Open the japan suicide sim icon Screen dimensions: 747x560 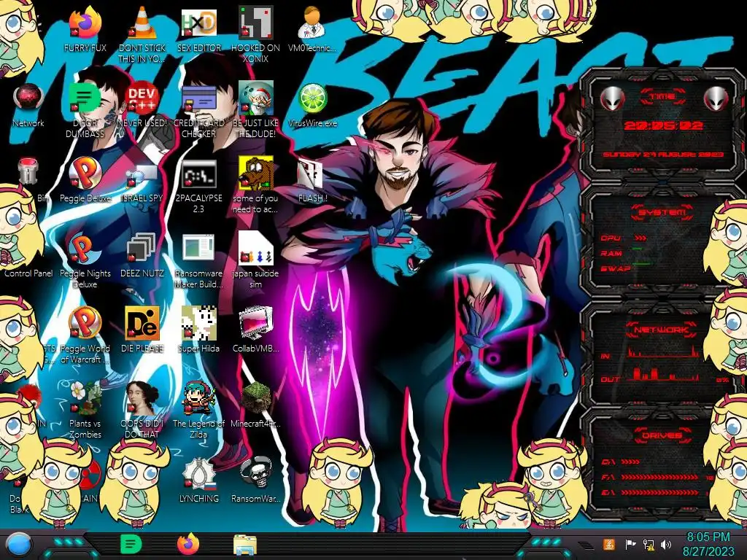click(x=256, y=249)
